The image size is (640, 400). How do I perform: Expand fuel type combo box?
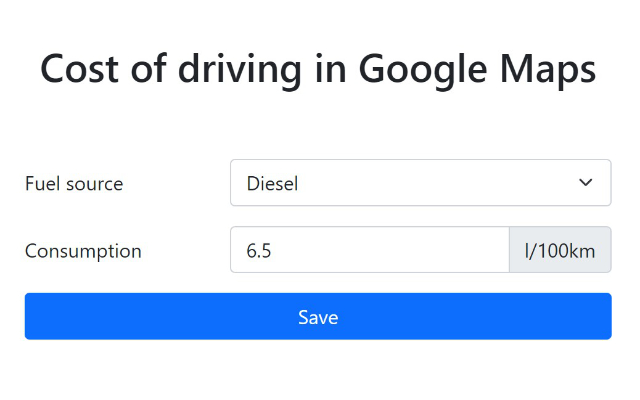[420, 183]
